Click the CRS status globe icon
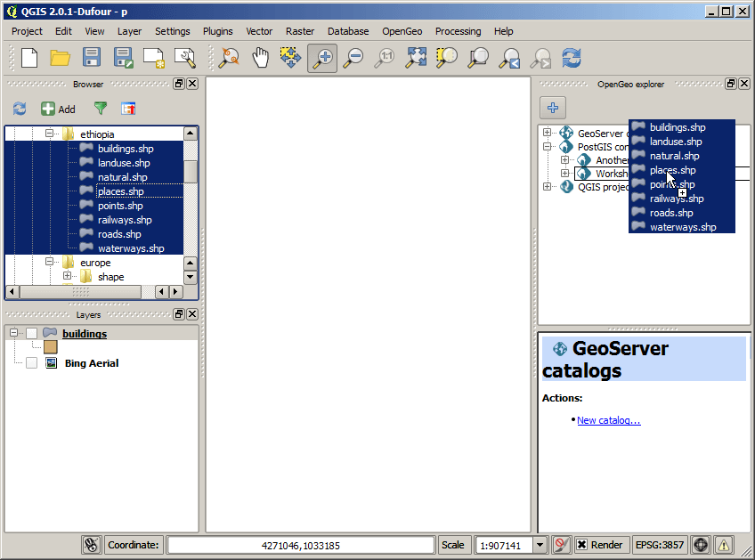The width and height of the screenshot is (755, 560). [701, 545]
